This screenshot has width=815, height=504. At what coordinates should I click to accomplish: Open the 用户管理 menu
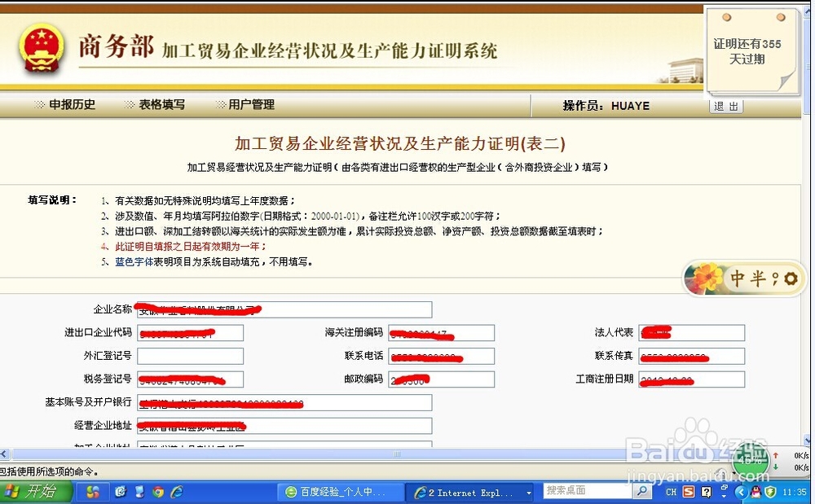pos(252,105)
